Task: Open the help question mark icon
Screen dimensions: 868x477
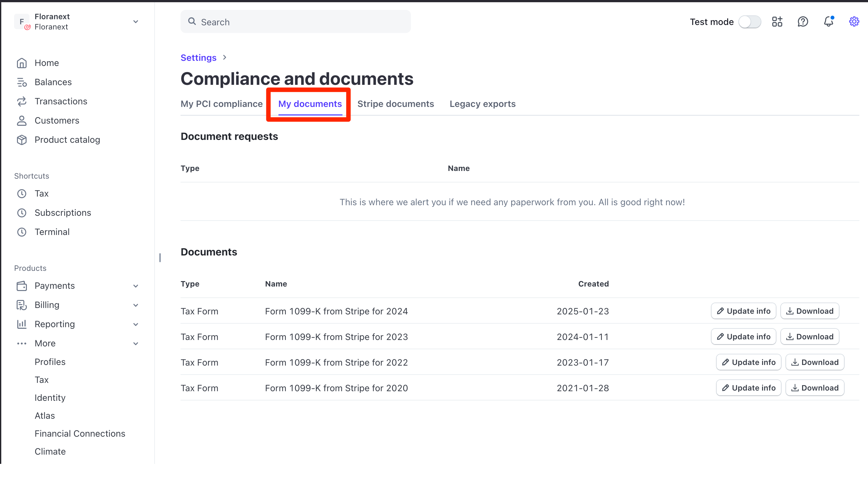Action: 803,21
